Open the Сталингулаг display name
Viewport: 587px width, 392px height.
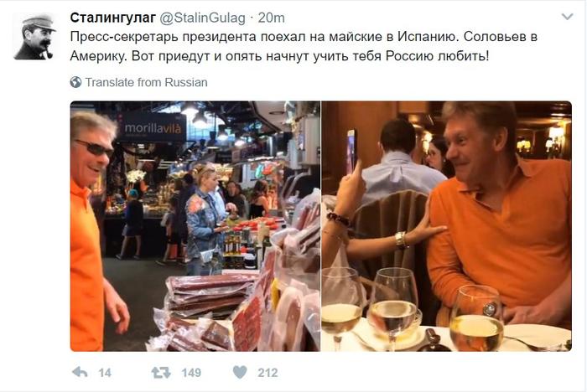pos(113,18)
